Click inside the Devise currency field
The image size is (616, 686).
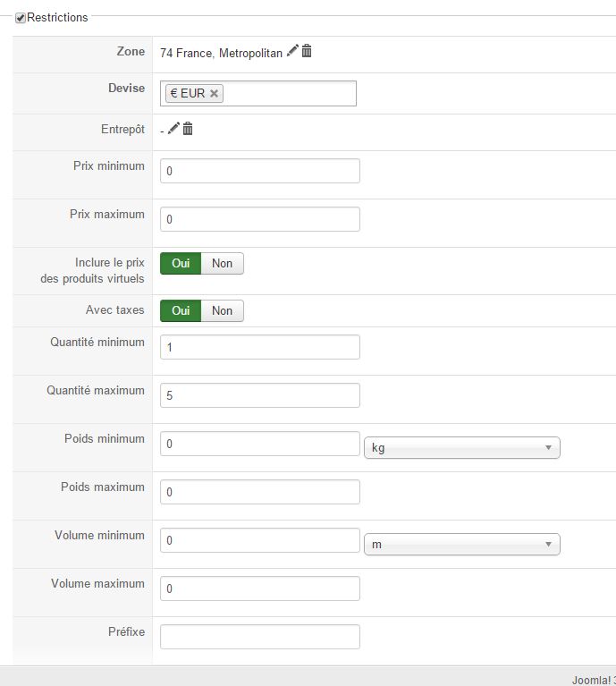pos(288,93)
